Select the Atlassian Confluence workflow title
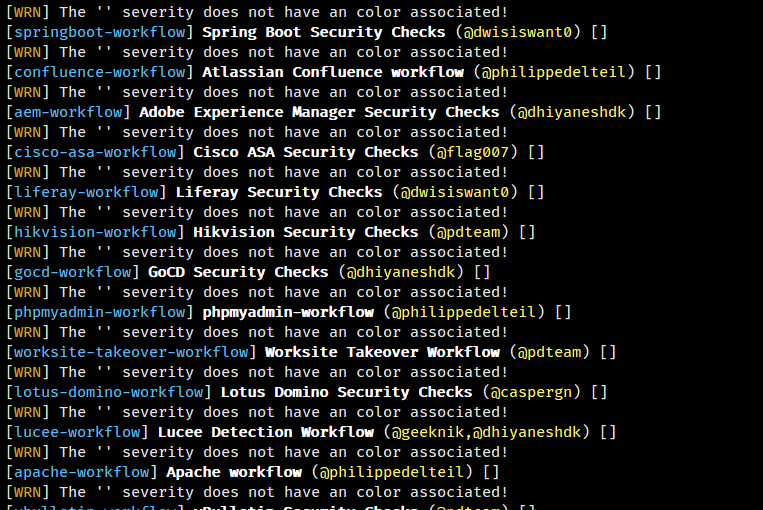This screenshot has width=763, height=510. pyautogui.click(x=333, y=72)
